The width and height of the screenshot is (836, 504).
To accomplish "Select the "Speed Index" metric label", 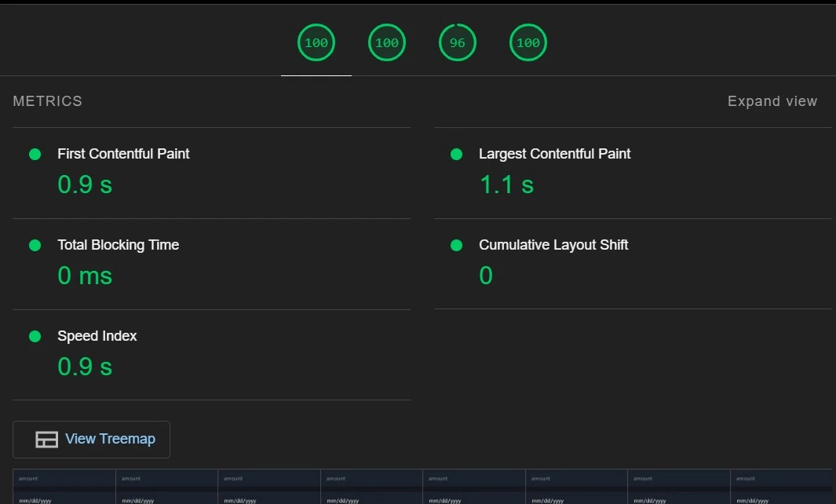I will point(97,336).
